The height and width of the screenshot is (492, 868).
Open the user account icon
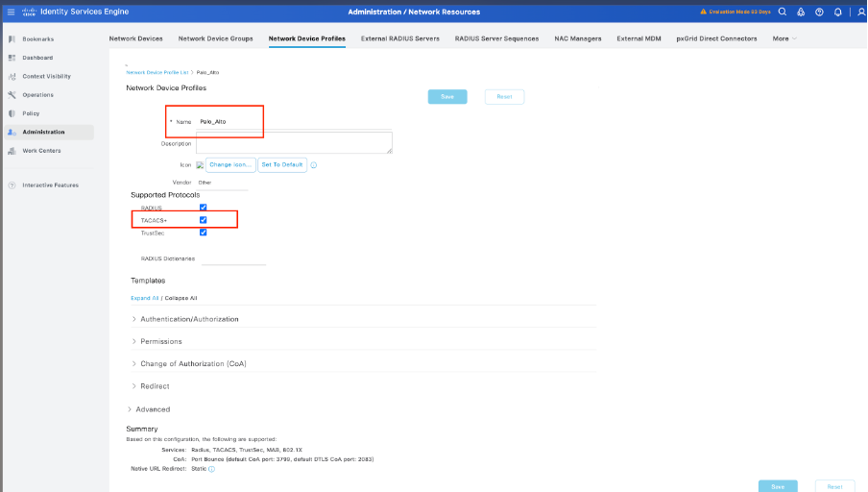861,12
